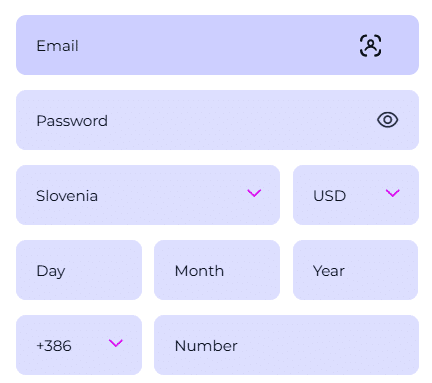The width and height of the screenshot is (432, 383).
Task: Open the USD currency dropdown
Action: (356, 195)
